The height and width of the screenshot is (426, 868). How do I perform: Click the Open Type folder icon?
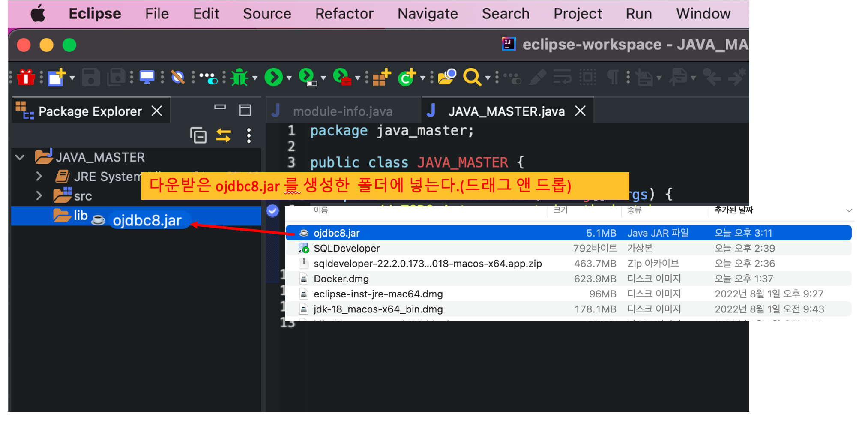pos(447,78)
